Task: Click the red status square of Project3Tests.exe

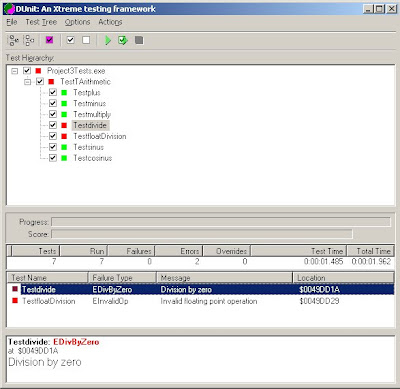Action: pyautogui.click(x=38, y=71)
